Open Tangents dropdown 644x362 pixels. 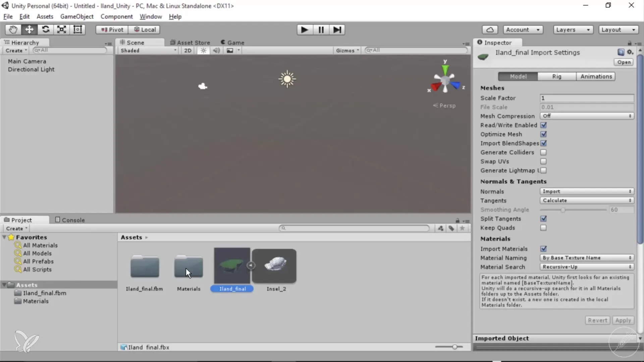click(x=587, y=200)
